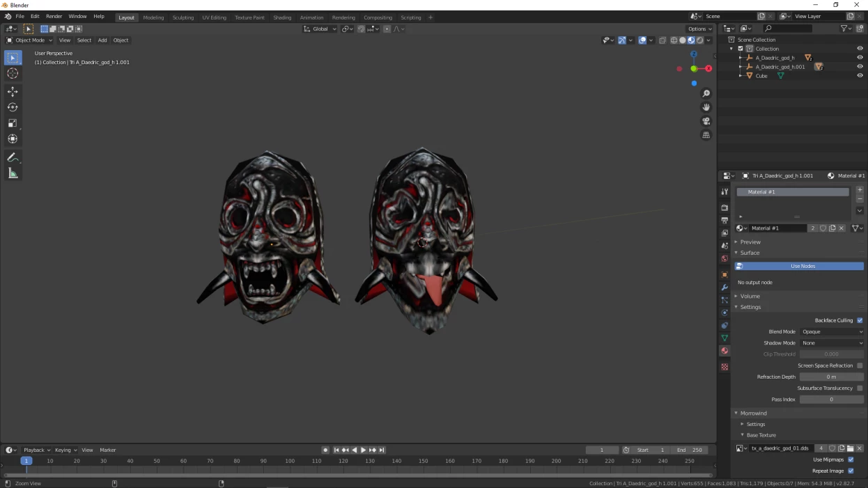Remove the material slot with minus

860,199
